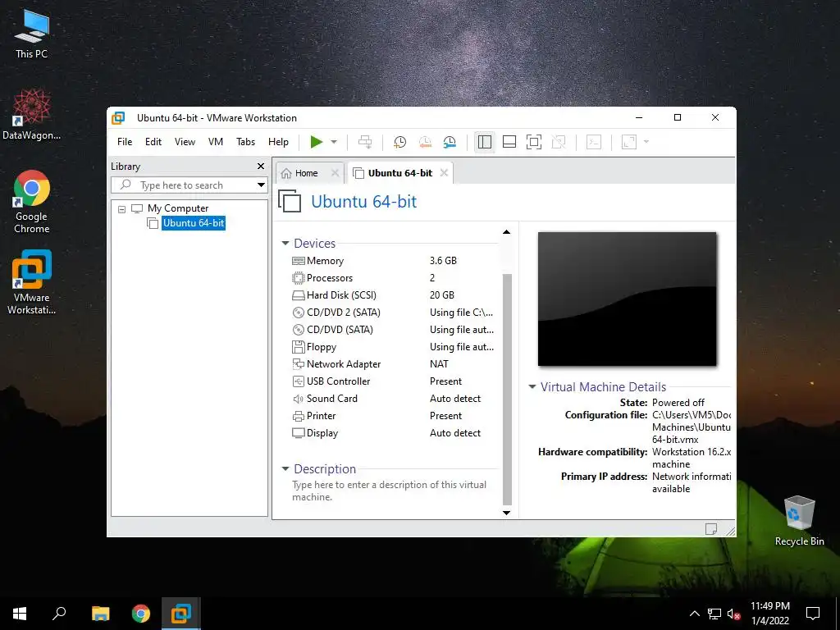The height and width of the screenshot is (630, 840).
Task: Select the DataWagon desktop shortcut
Action: 31,114
